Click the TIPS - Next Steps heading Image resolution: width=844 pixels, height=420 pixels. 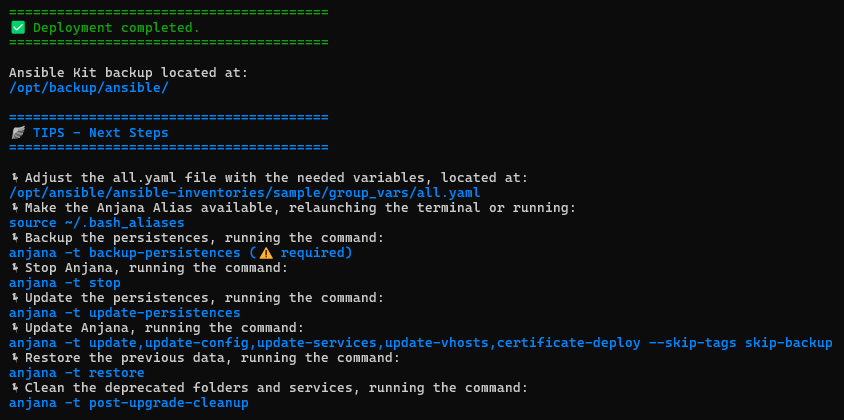point(100,133)
